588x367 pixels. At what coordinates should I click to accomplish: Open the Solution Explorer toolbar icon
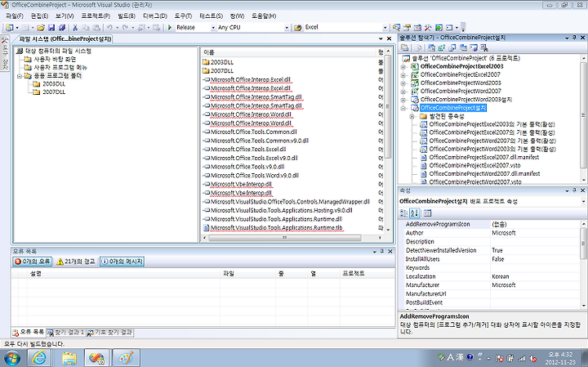coord(396,28)
